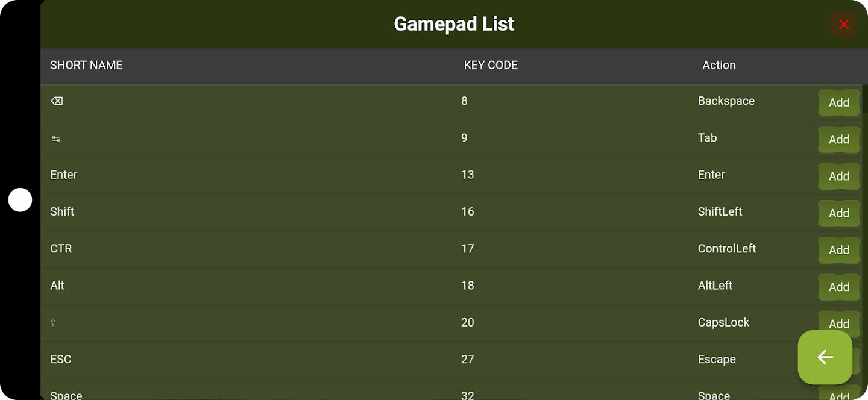Add the ShiftLeft key
Image resolution: width=868 pixels, height=400 pixels.
coord(838,213)
